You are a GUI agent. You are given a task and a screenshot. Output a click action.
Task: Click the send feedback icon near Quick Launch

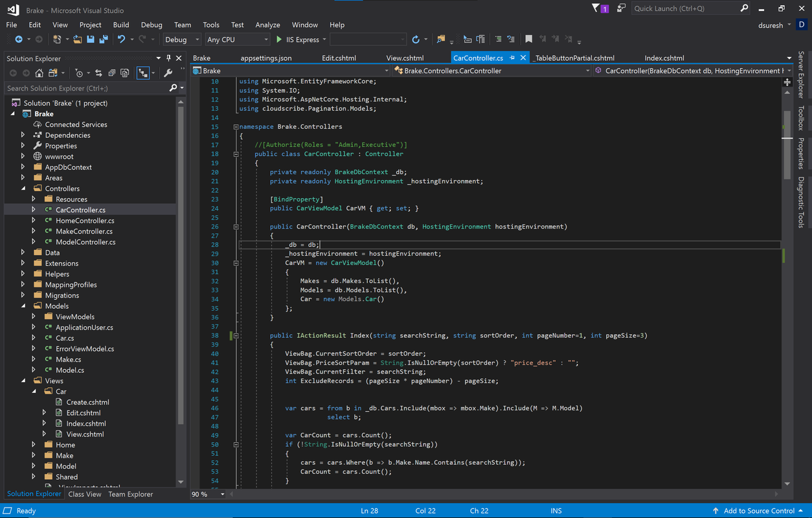click(621, 8)
